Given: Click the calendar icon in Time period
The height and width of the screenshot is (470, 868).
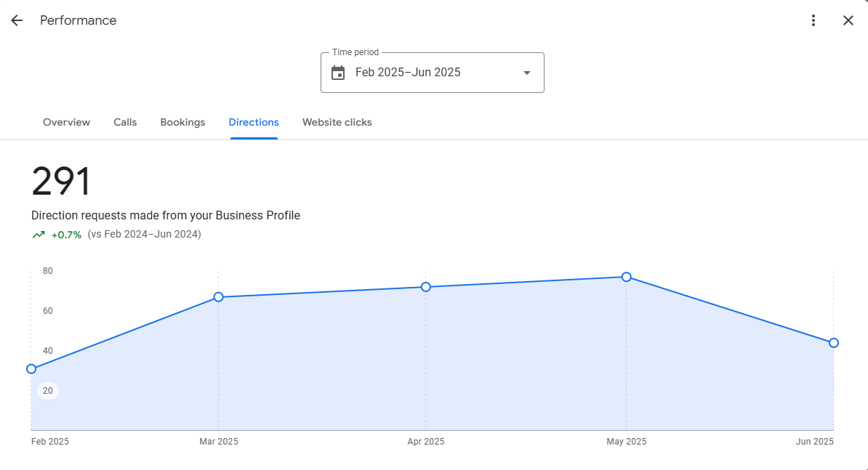Looking at the screenshot, I should (x=338, y=73).
